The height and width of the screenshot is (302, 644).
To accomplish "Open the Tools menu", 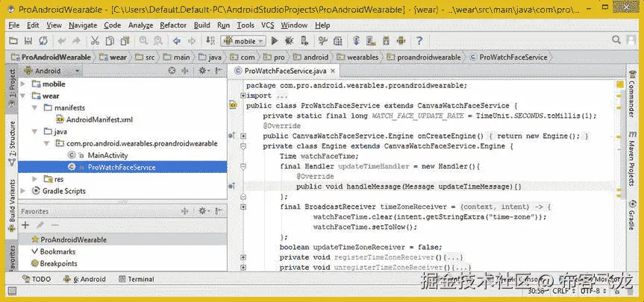I will 246,25.
